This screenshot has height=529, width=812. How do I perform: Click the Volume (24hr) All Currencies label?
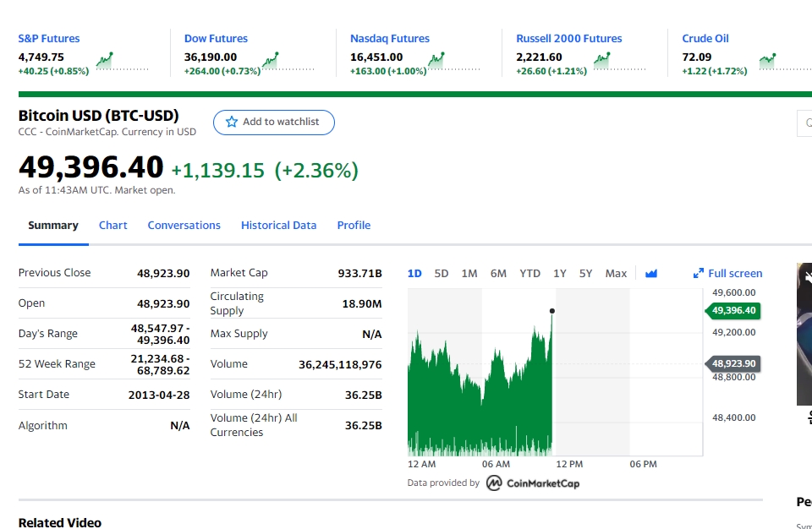254,425
